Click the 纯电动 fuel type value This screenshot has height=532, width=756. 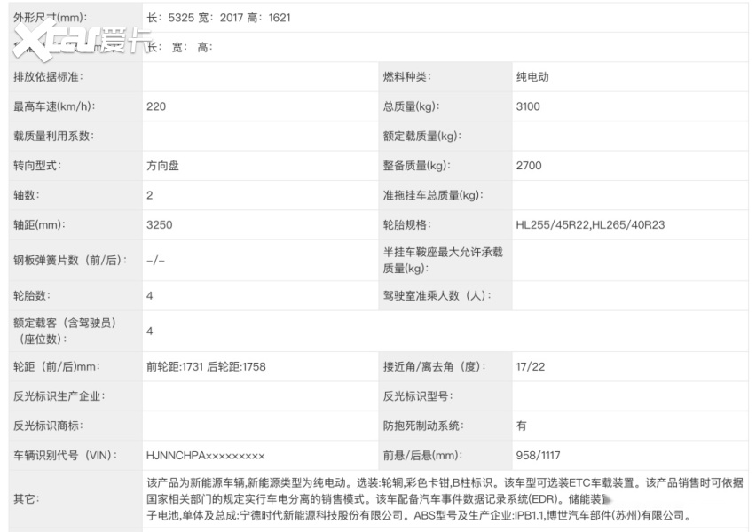coord(532,77)
